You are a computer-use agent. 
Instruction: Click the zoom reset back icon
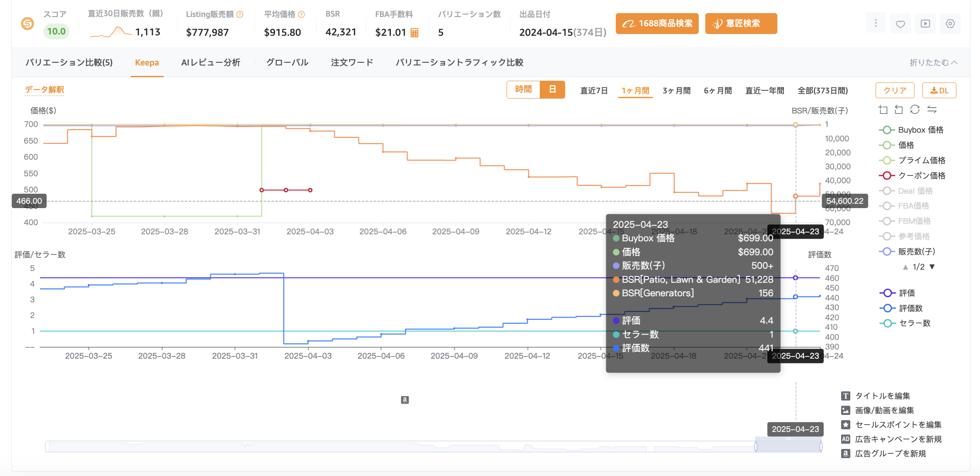pyautogui.click(x=899, y=110)
